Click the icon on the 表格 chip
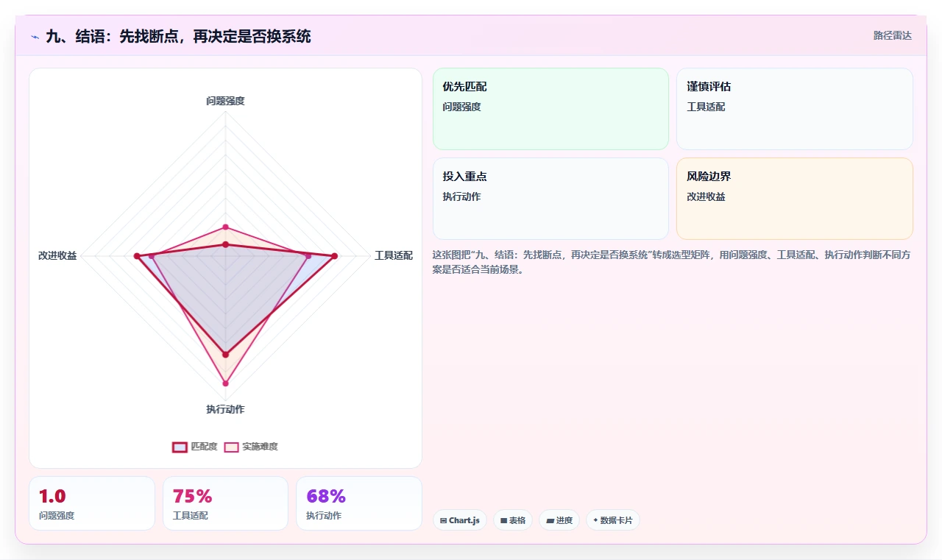 tap(503, 520)
